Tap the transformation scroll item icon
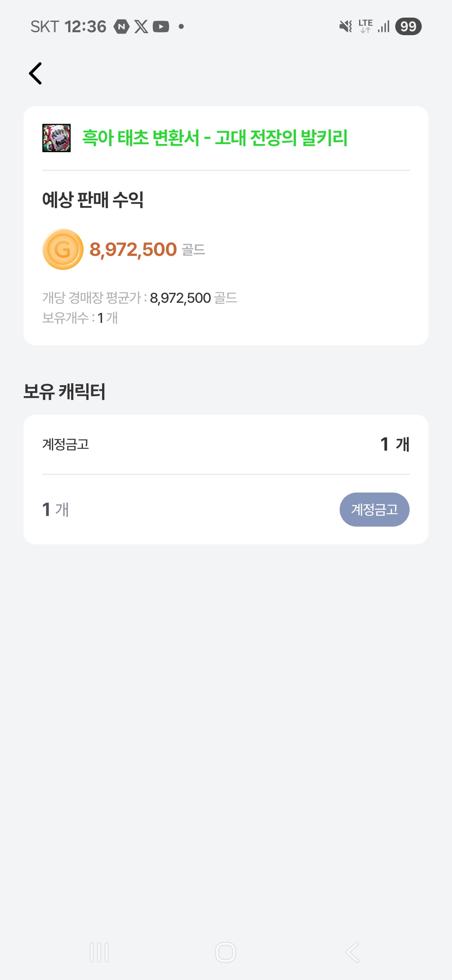452x980 pixels. click(56, 138)
